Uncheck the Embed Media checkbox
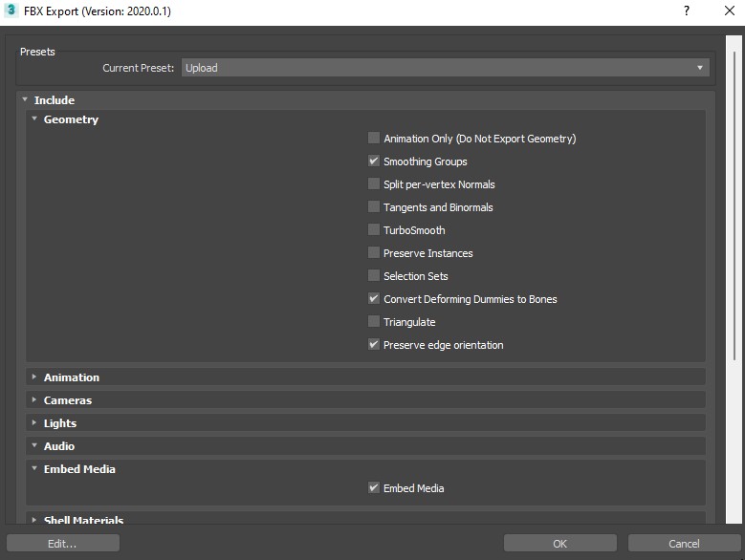Screen dimensions: 745x560 click(374, 488)
